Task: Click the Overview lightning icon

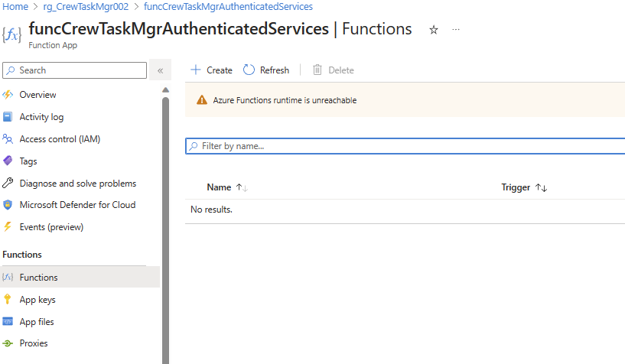Action: click(8, 95)
